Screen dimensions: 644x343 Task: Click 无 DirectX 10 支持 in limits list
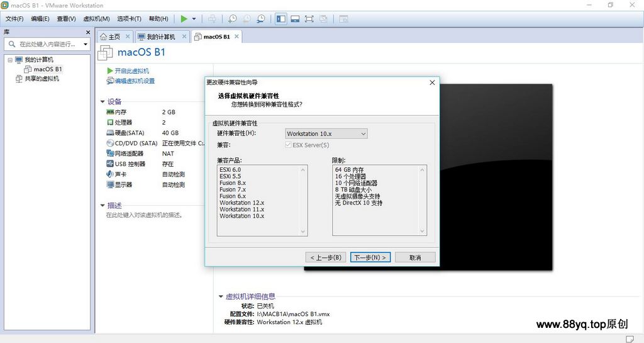[358, 203]
